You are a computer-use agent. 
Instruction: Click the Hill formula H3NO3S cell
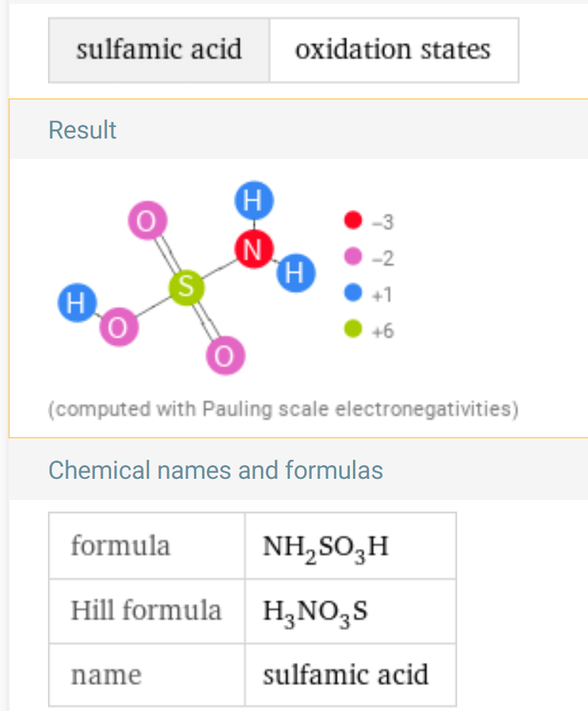tap(350, 611)
